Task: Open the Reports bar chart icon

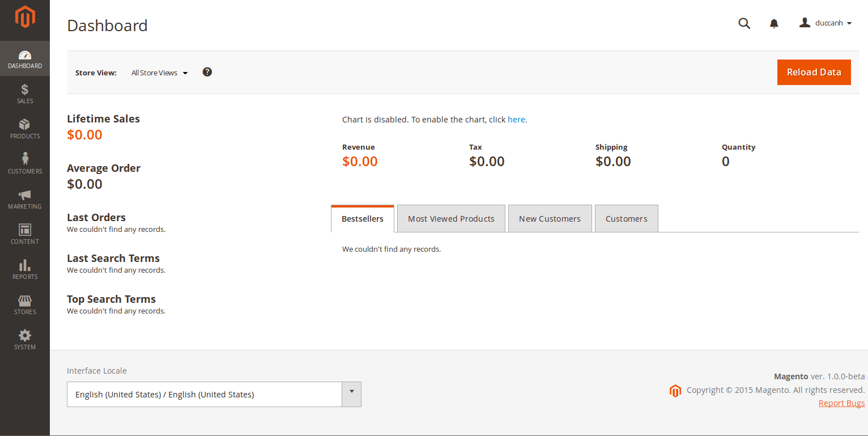Action: tap(25, 265)
